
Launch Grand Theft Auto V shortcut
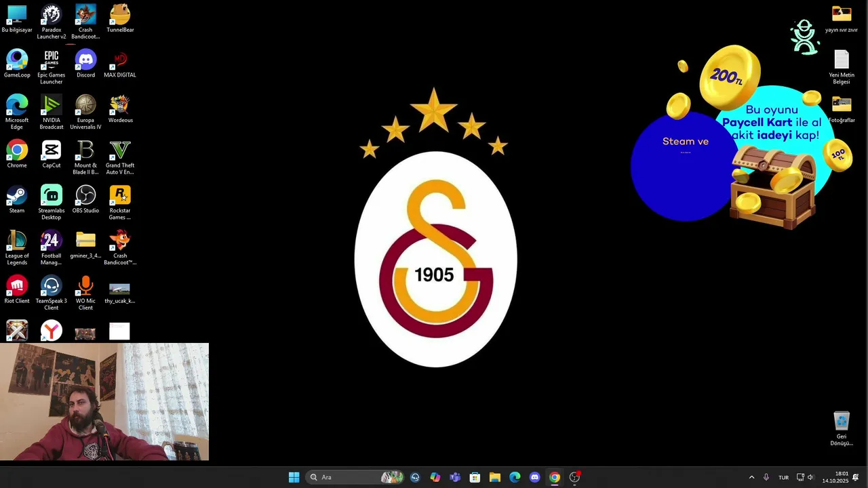(x=120, y=157)
